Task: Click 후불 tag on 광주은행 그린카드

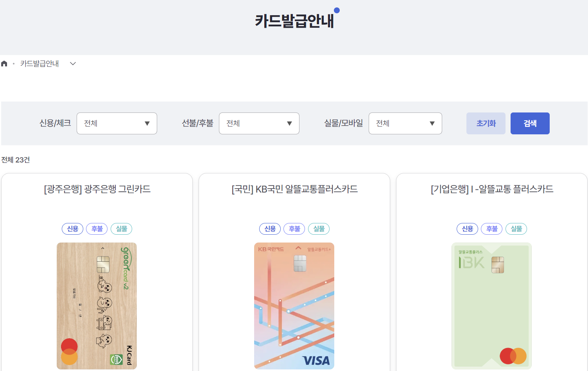Action: click(x=97, y=229)
